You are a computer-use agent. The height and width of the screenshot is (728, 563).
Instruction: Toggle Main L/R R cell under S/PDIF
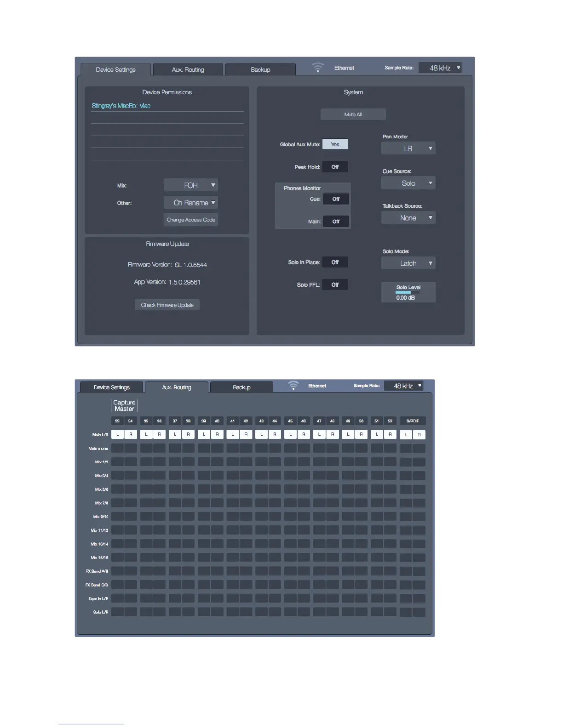[x=419, y=435]
